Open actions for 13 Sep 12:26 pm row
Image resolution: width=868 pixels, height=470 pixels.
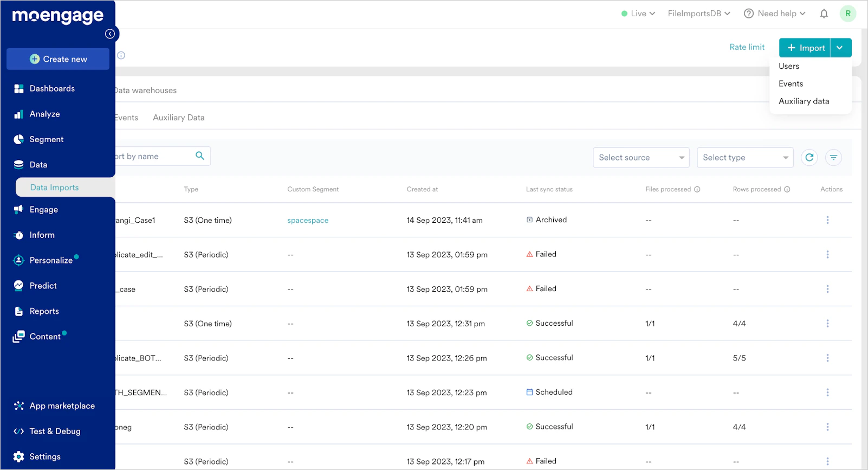(x=827, y=358)
